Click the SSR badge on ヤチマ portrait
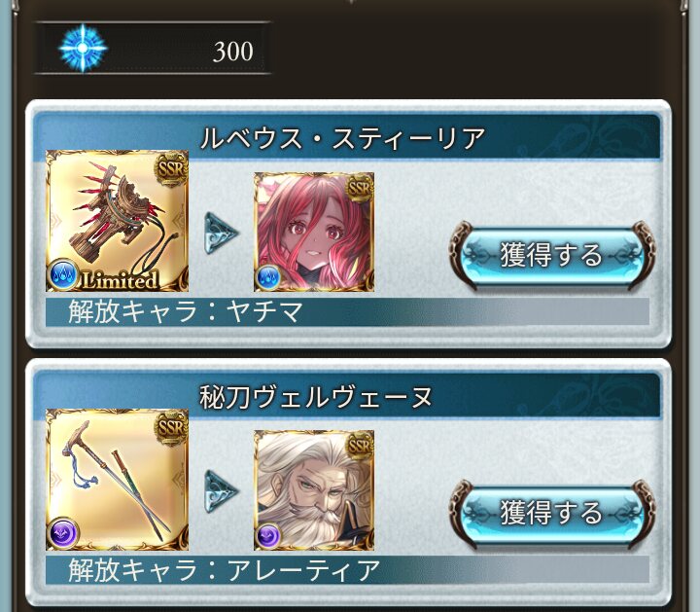The width and height of the screenshot is (700, 612). point(360,188)
